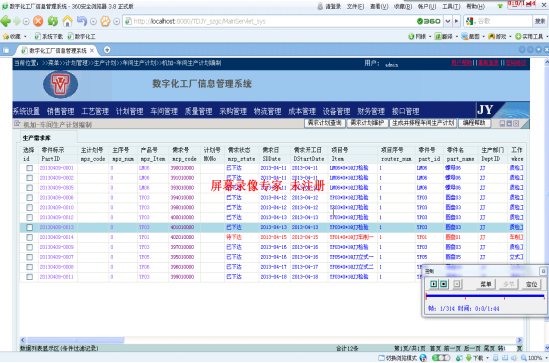Click the blue playback timeline in the recorder panel

[485, 296]
